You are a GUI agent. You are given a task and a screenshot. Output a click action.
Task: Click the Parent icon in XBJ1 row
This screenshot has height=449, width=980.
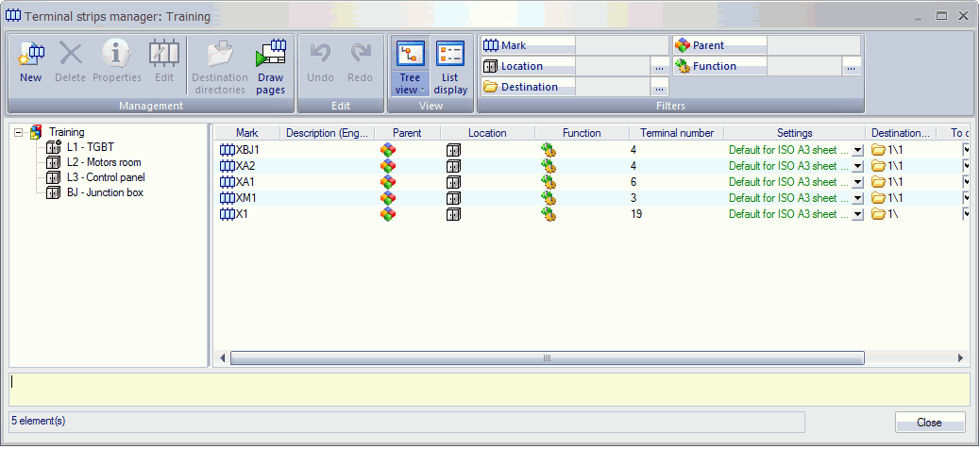(x=388, y=150)
